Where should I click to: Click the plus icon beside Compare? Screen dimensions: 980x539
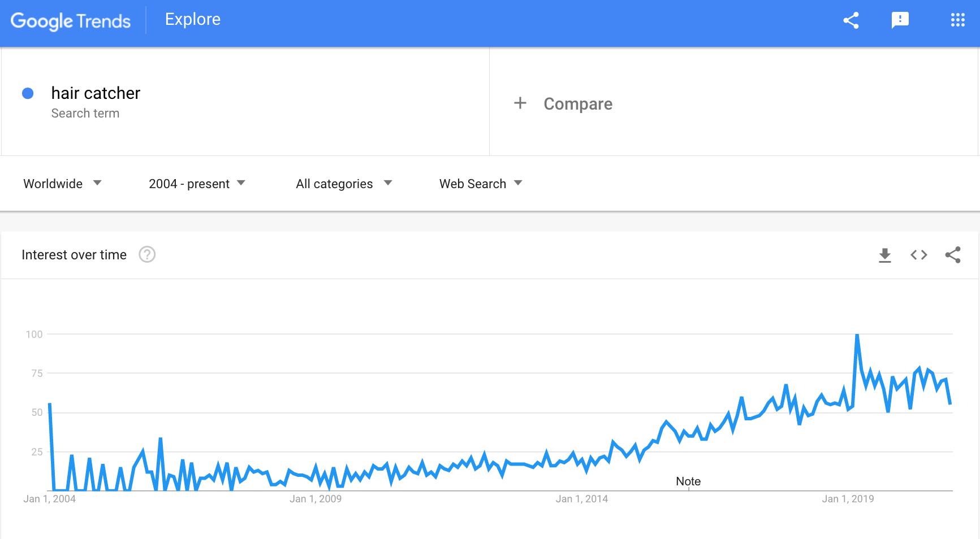520,103
